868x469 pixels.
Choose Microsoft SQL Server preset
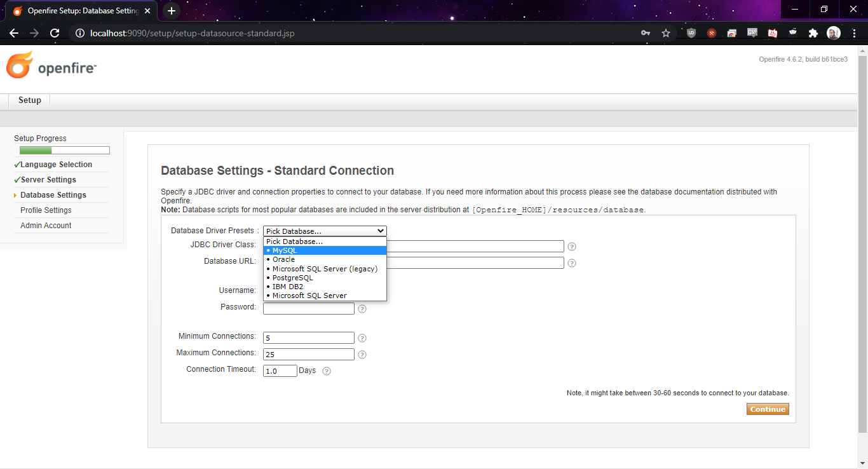pos(325,296)
